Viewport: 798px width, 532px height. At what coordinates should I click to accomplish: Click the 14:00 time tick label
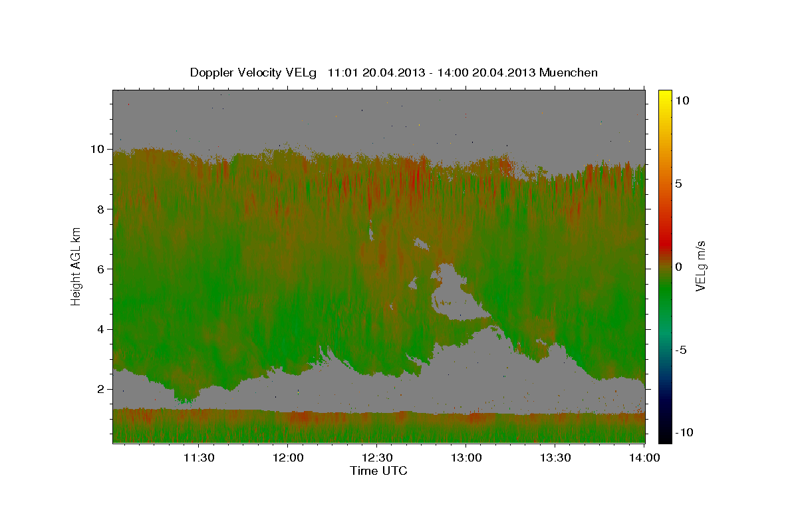tap(644, 458)
